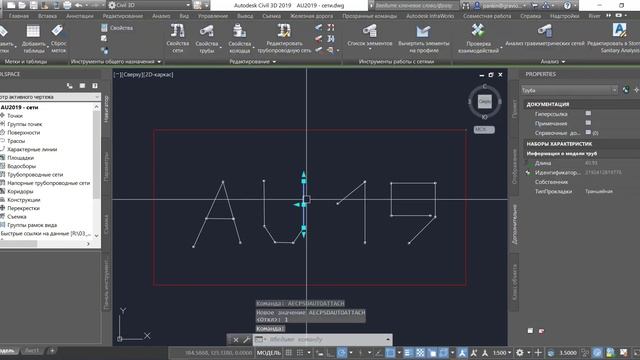Open the 1:500 annotation scale dropdown
Screen dimensions: 640x360
tap(502, 353)
